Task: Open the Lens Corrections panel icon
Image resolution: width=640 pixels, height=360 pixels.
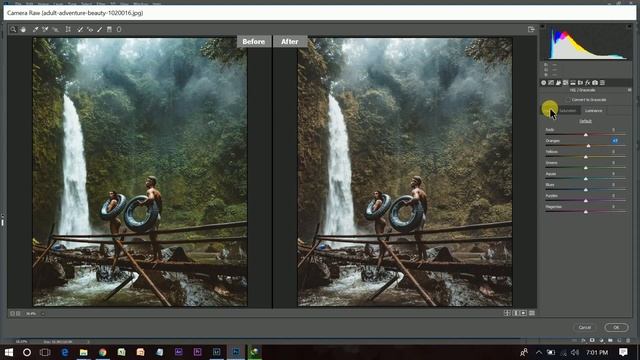Action: click(x=580, y=83)
